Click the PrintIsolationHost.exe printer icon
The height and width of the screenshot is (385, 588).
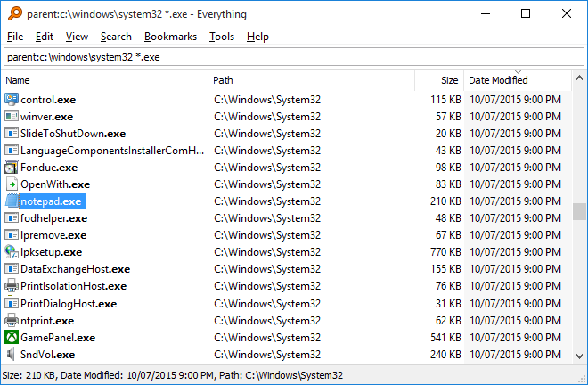12,286
